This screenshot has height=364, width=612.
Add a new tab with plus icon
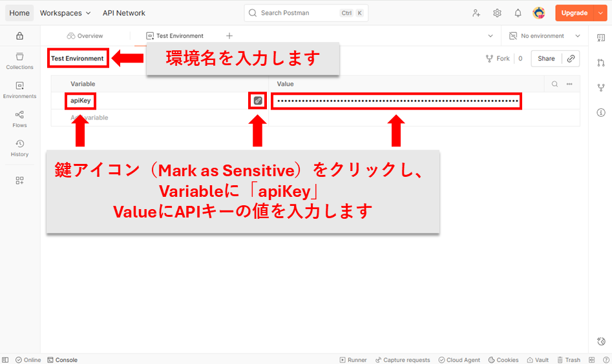(229, 36)
